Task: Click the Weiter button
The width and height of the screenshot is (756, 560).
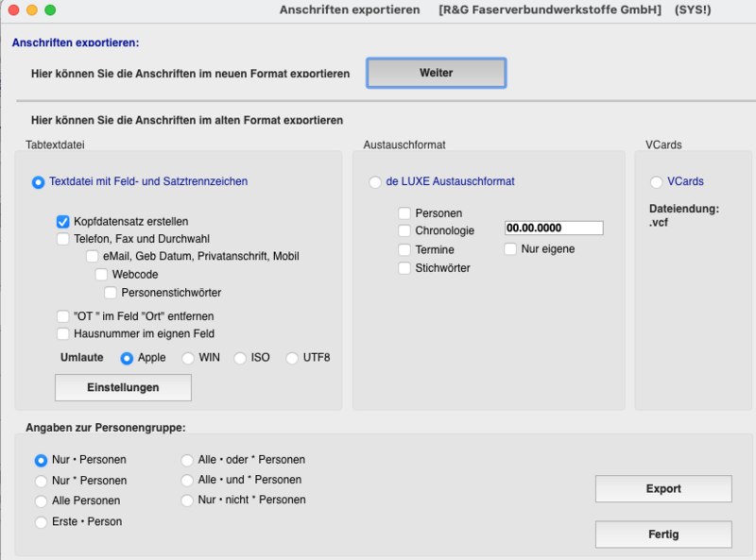Action: click(436, 73)
